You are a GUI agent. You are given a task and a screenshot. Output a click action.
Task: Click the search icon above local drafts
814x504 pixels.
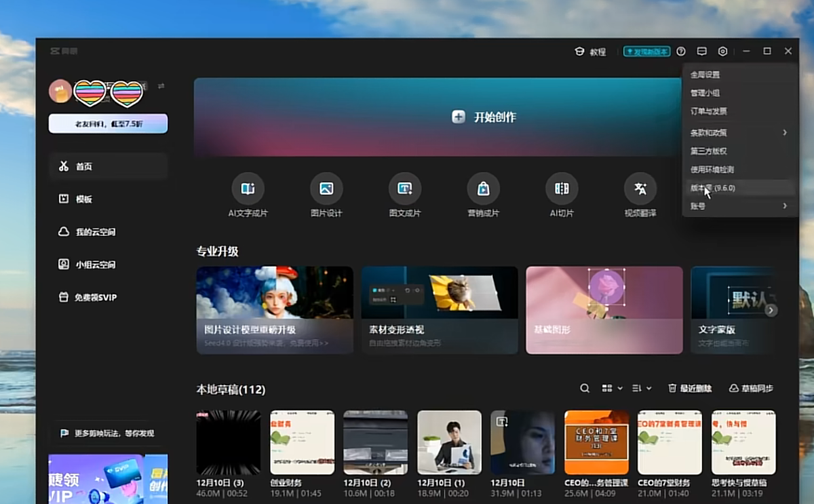point(585,389)
